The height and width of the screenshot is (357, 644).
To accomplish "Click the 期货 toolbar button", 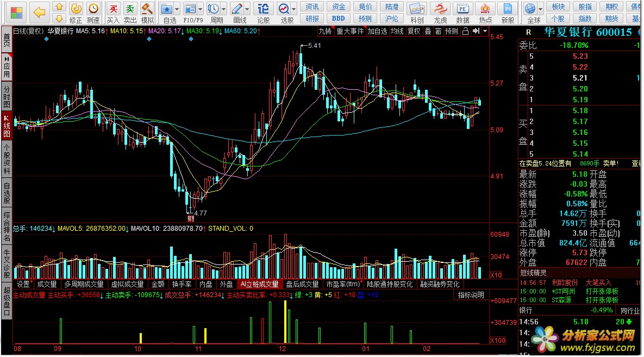I will pyautogui.click(x=611, y=19).
